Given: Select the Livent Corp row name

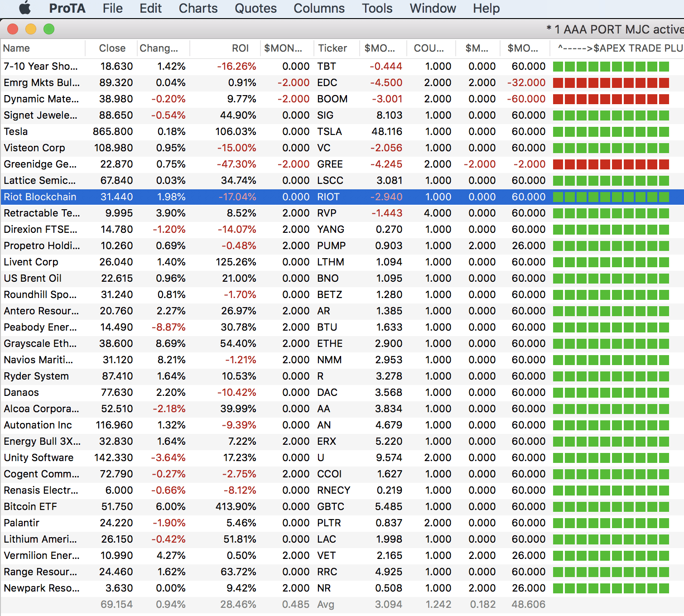Looking at the screenshot, I should pyautogui.click(x=31, y=262).
